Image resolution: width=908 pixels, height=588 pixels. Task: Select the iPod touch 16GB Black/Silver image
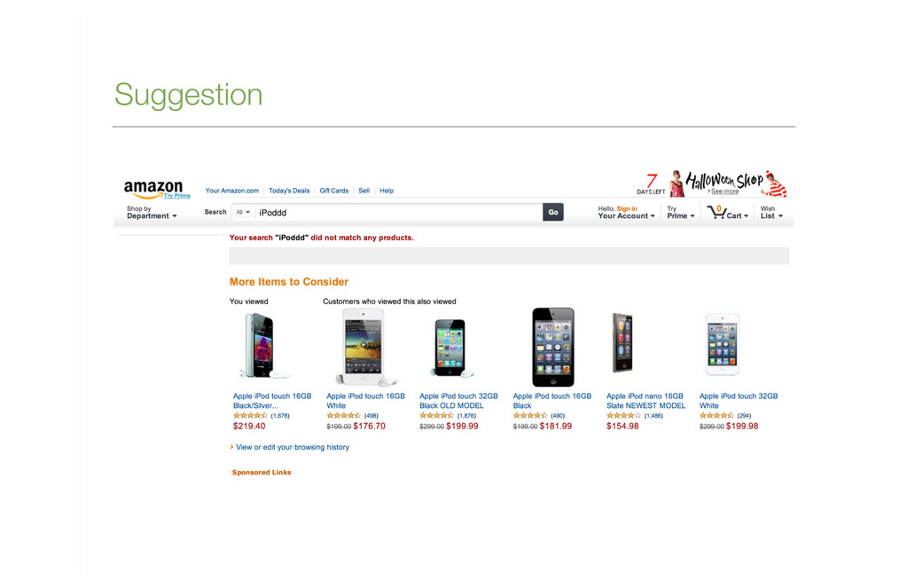[x=260, y=346]
